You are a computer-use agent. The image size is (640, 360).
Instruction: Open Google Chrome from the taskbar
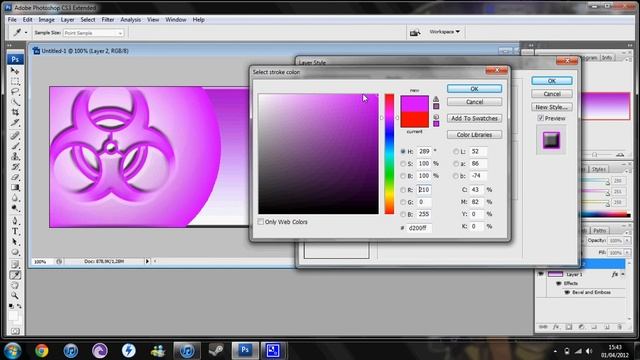click(41, 350)
